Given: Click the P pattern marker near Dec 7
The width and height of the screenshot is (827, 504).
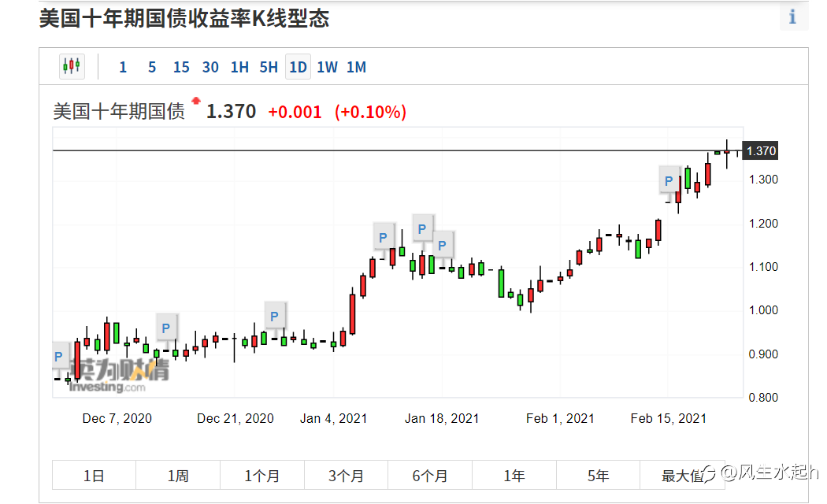Looking at the screenshot, I should point(166,328).
